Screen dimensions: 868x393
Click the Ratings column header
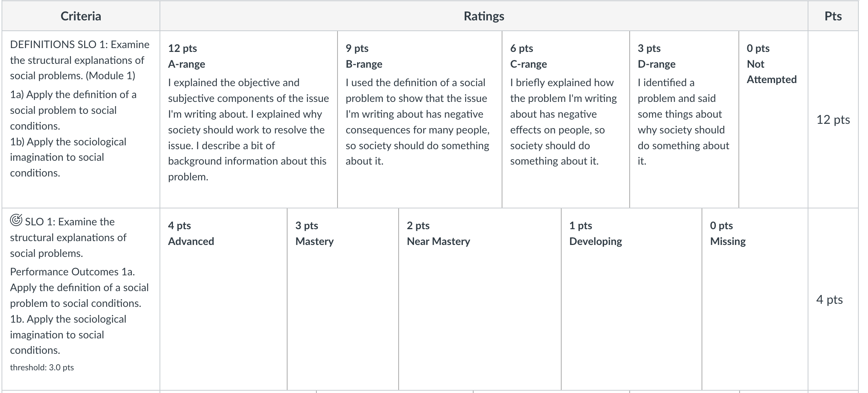pos(484,16)
